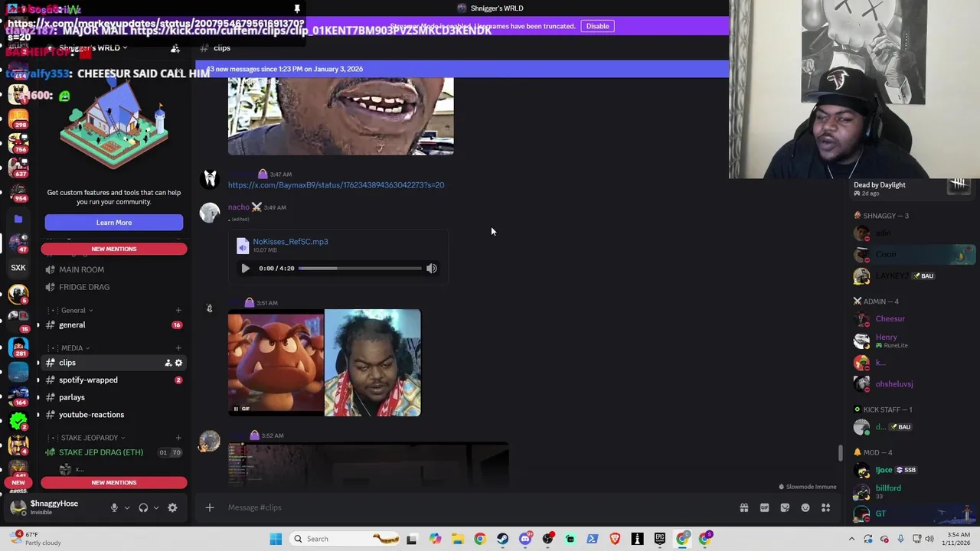Open File Explorer from taskbar
The height and width of the screenshot is (551, 980).
pos(457,539)
